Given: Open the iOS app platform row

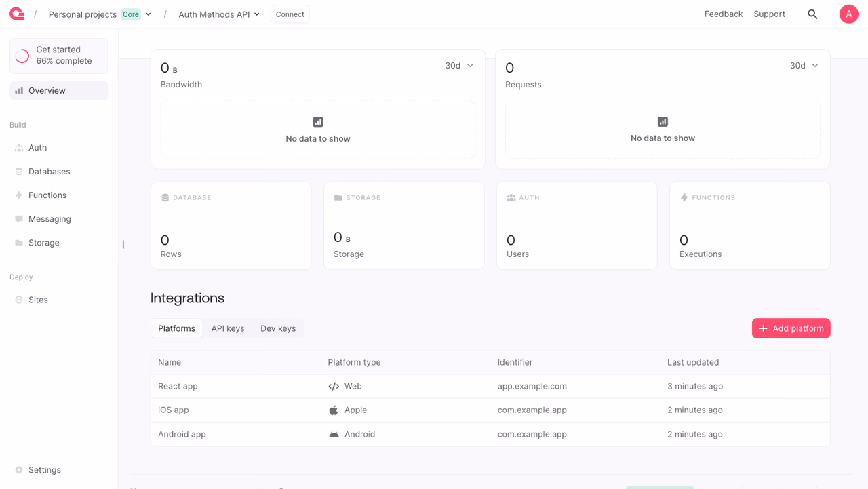Looking at the screenshot, I should tap(490, 410).
